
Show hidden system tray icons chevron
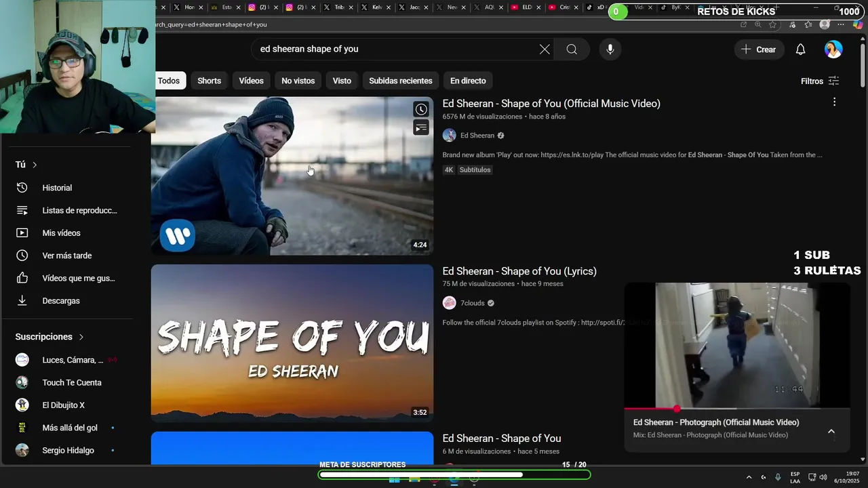click(x=749, y=477)
